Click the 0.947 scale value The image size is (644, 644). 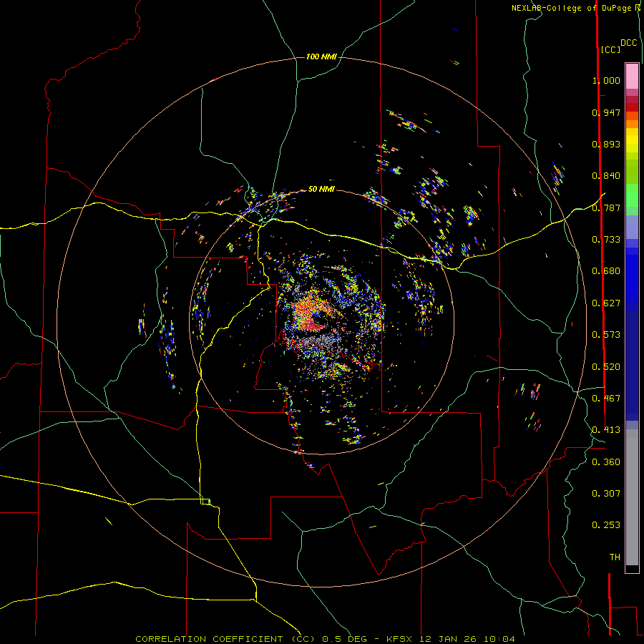tap(606, 112)
